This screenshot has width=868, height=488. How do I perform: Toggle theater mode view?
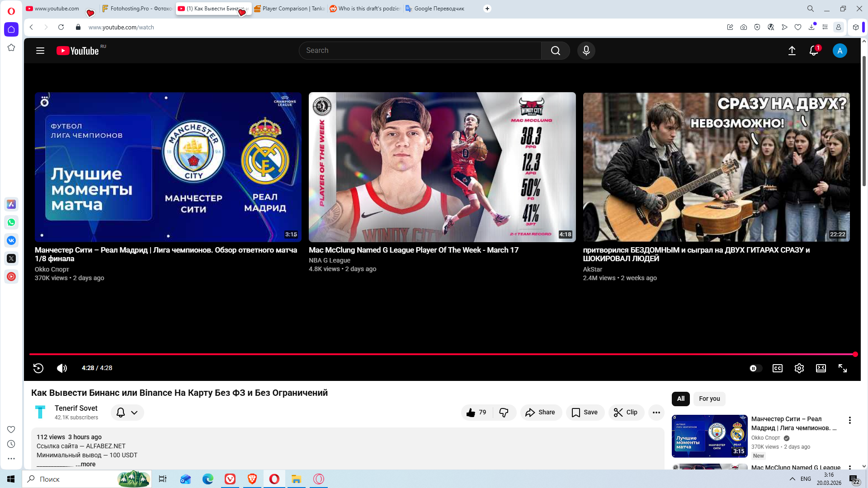(821, 368)
